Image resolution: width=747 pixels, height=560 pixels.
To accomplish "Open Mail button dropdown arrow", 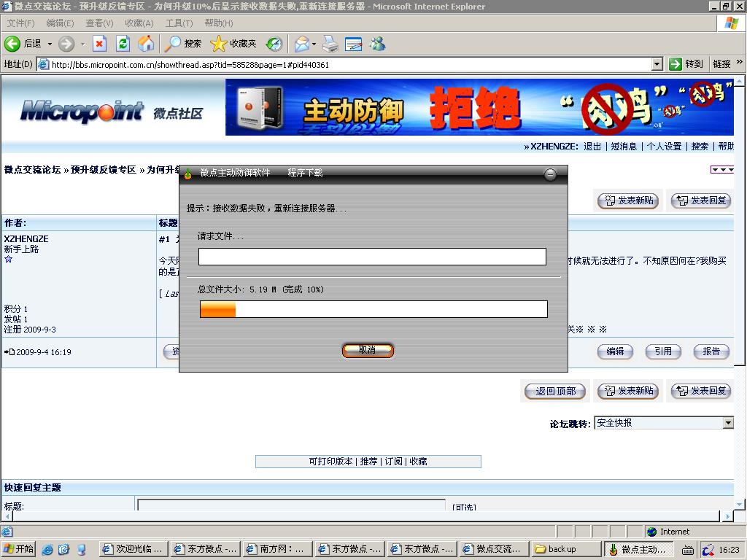I will point(314,44).
